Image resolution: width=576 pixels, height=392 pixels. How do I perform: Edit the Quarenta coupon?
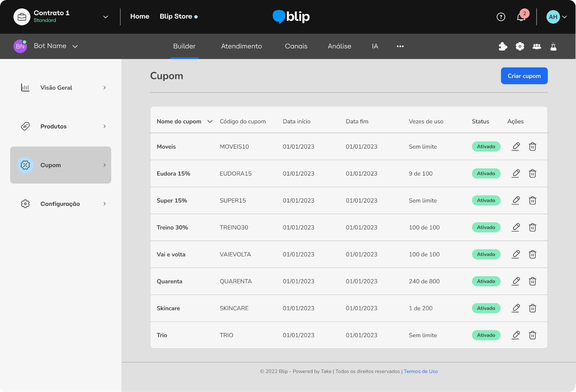point(516,281)
